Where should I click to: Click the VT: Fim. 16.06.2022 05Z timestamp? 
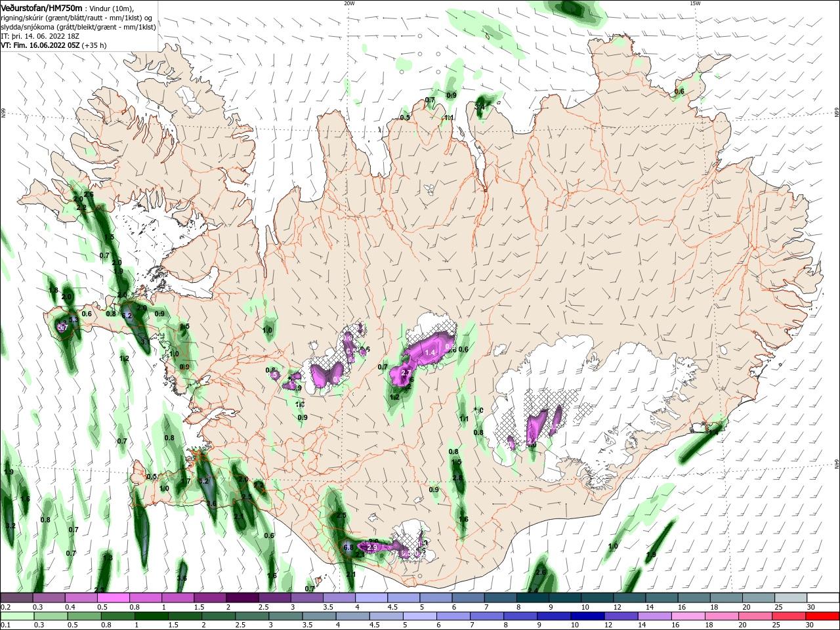tap(40, 46)
